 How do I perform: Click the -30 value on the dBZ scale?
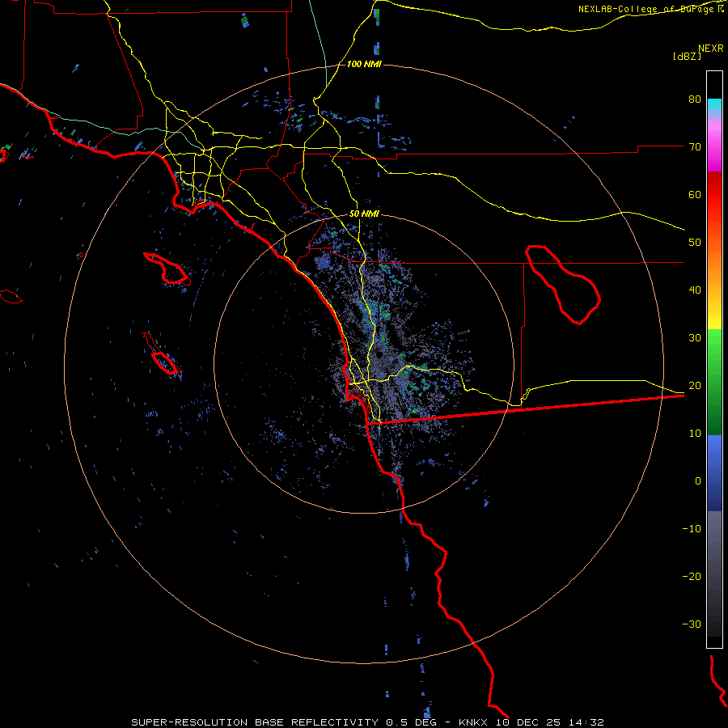[x=692, y=624]
